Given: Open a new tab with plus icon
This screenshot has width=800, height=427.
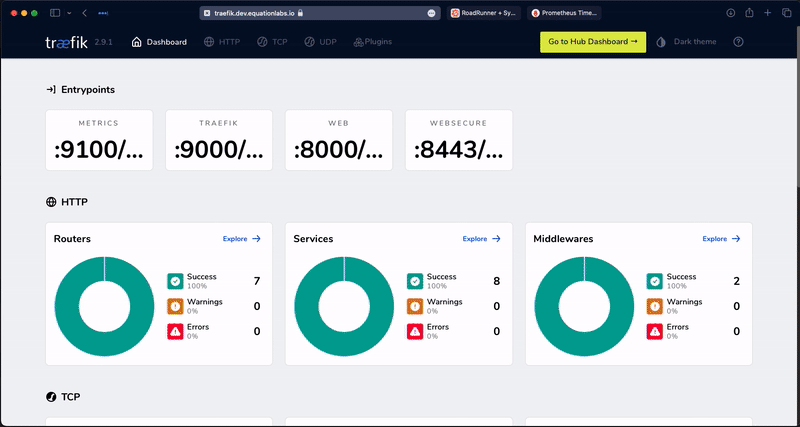Looking at the screenshot, I should [x=768, y=13].
